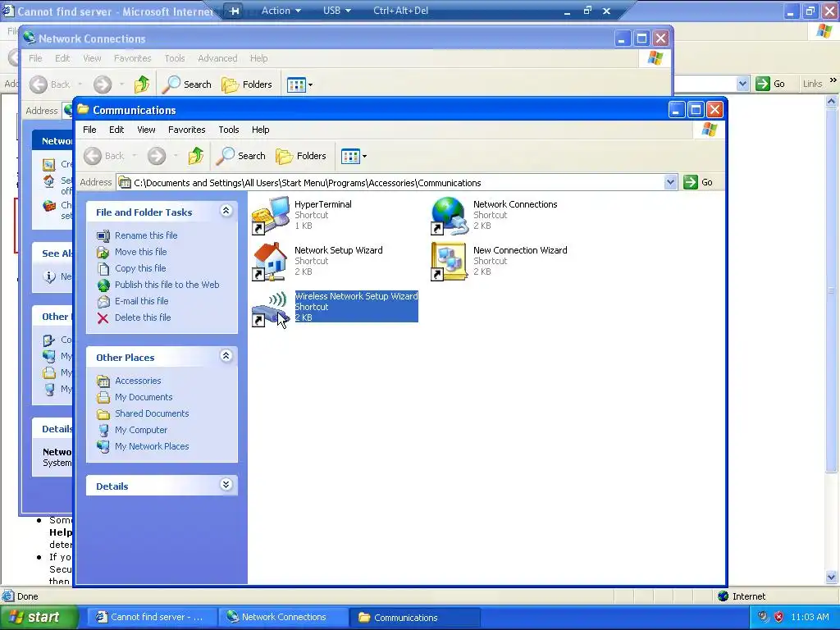This screenshot has width=840, height=630.
Task: Open View menu in Communications window
Action: tap(146, 130)
